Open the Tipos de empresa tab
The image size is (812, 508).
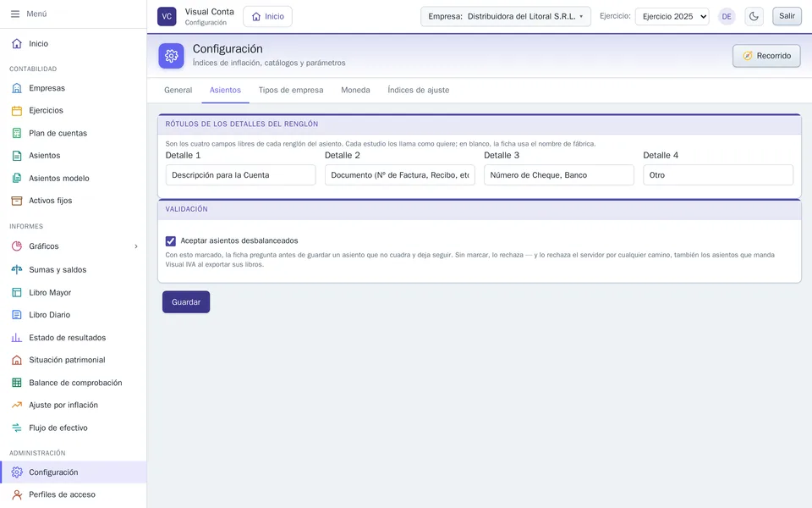[291, 91]
